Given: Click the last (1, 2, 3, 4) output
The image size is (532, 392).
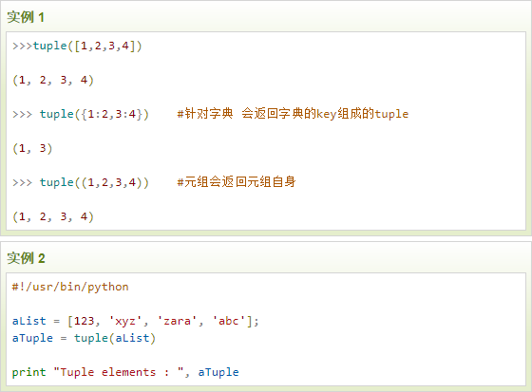Looking at the screenshot, I should pyautogui.click(x=53, y=216).
